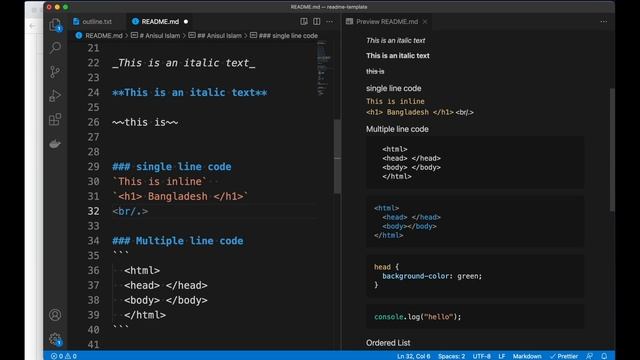Place cursor on '**This is an italic text**' line
Viewport: 640px width, 360px height.
tap(190, 93)
